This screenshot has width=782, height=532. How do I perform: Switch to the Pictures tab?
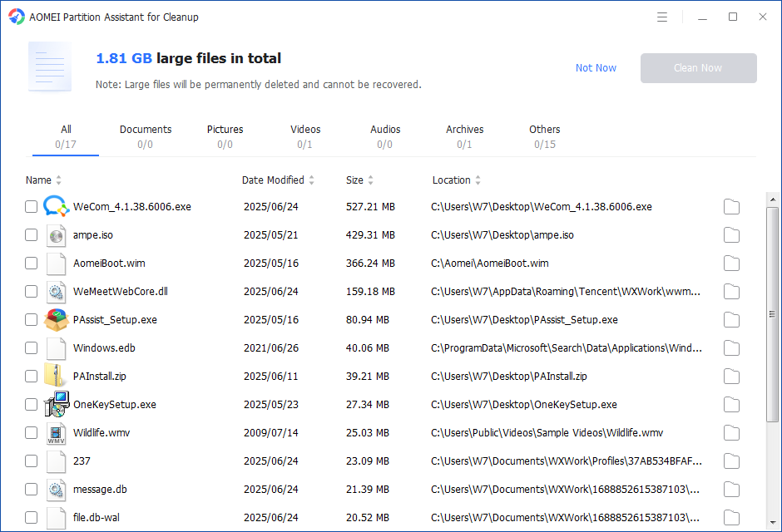pos(225,137)
